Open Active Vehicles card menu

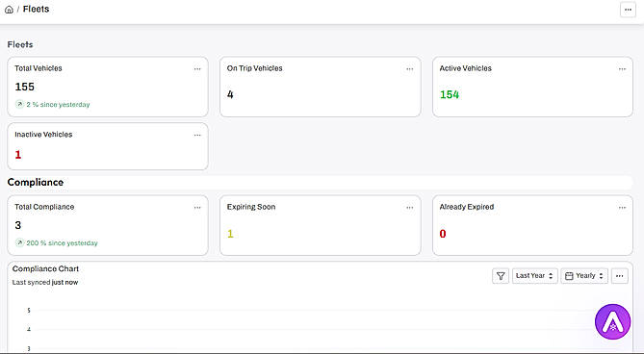(x=622, y=69)
